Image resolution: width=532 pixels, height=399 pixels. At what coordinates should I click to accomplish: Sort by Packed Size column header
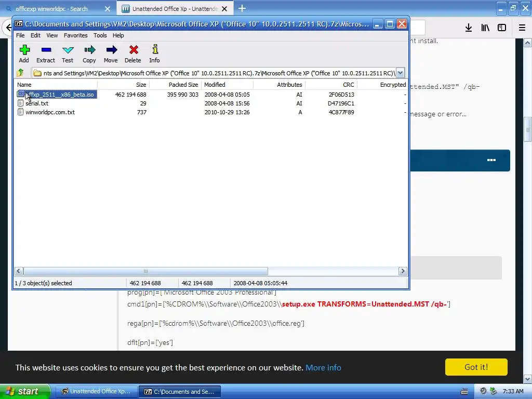tap(176, 85)
